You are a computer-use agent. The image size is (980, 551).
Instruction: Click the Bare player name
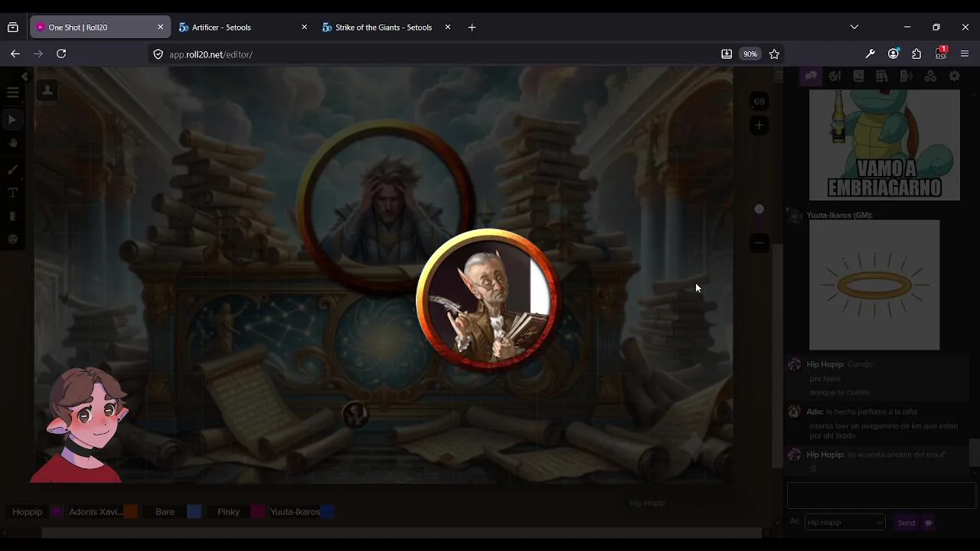point(165,512)
